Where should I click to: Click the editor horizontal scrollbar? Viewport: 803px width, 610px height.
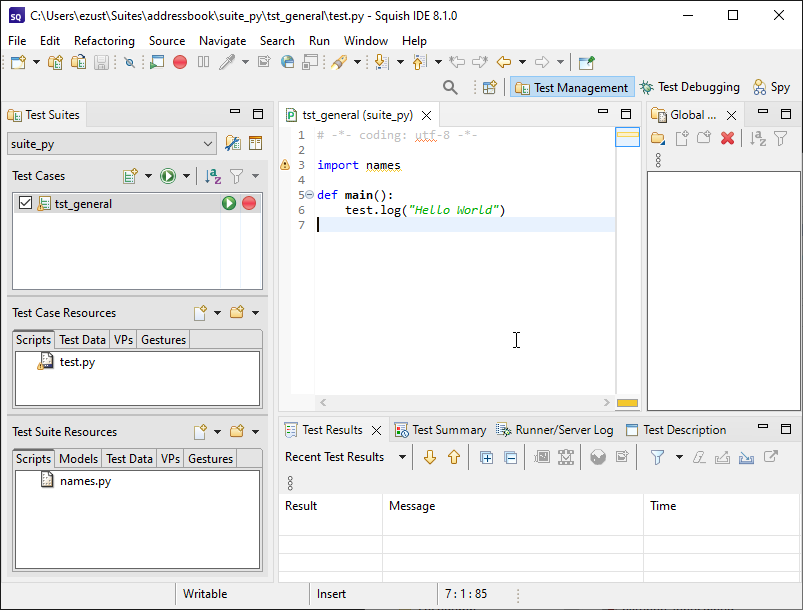coord(462,402)
